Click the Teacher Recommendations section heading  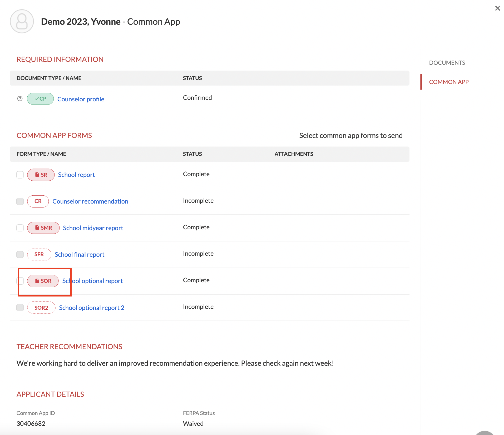tap(69, 347)
